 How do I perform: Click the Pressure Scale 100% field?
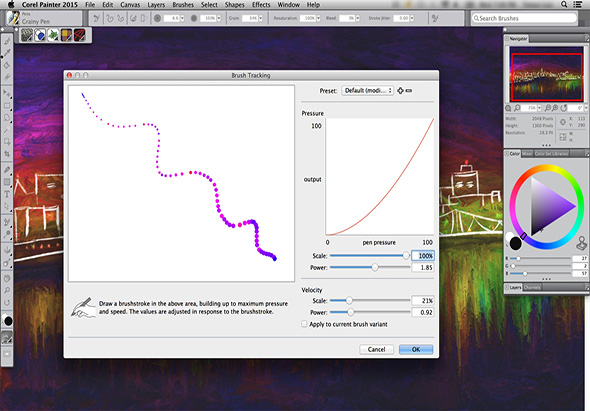pyautogui.click(x=423, y=256)
